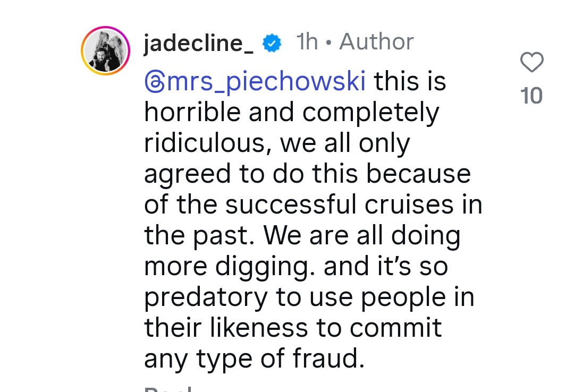This screenshot has width=574, height=392.
Task: Click the word "fraud" in the comment
Action: pyautogui.click(x=327, y=359)
